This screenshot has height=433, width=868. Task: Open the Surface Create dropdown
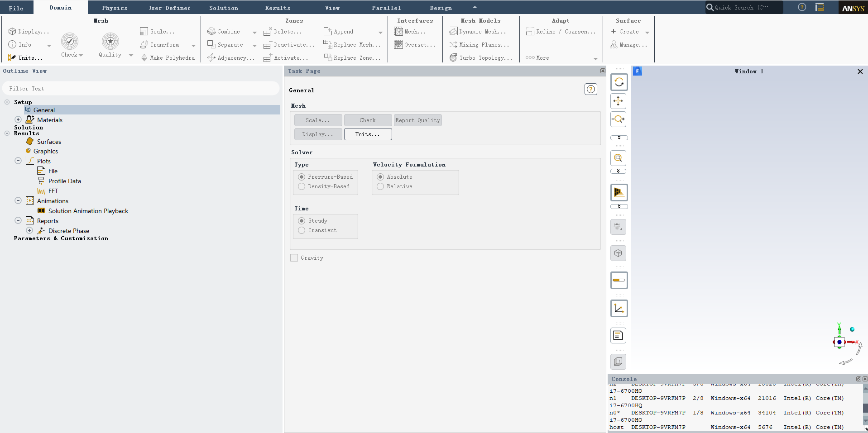647,32
